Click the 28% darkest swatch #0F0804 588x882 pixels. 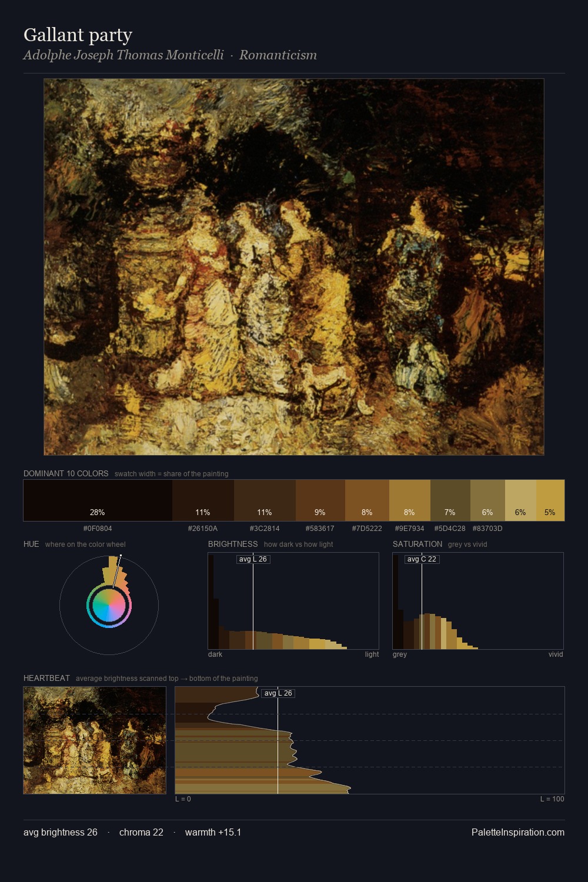98,500
